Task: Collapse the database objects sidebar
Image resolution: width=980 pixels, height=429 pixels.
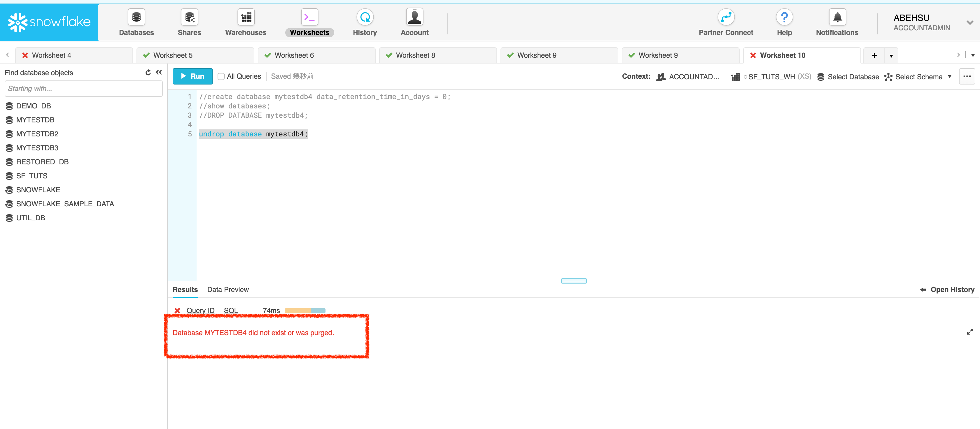Action: click(x=159, y=73)
